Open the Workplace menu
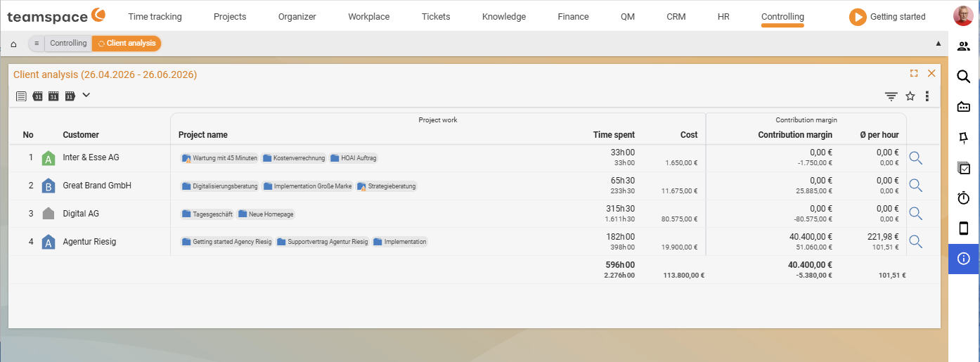 tap(369, 16)
